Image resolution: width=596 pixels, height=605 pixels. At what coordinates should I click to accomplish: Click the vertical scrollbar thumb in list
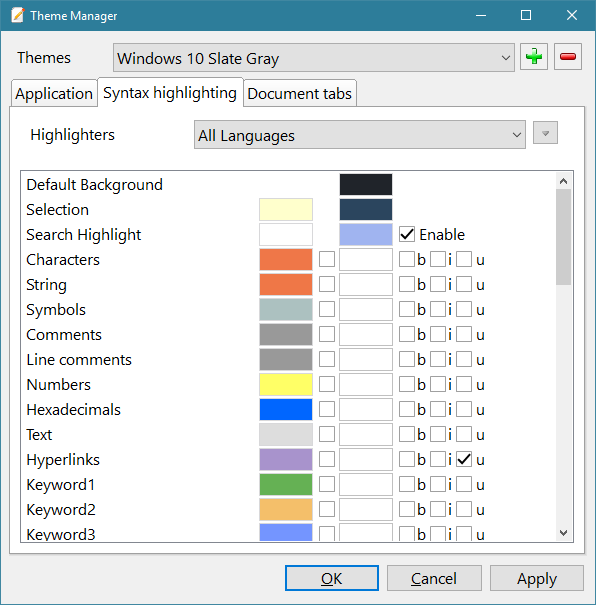coord(564,237)
